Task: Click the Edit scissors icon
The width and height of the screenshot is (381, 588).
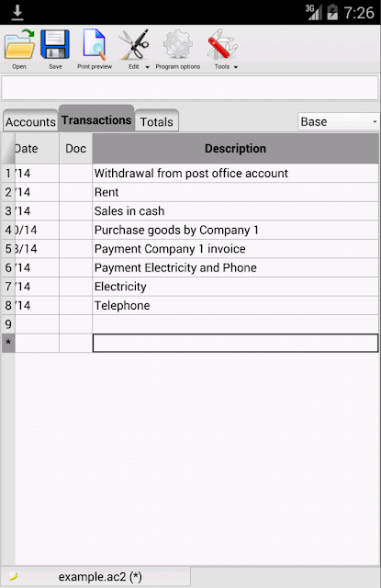Action: [x=134, y=45]
